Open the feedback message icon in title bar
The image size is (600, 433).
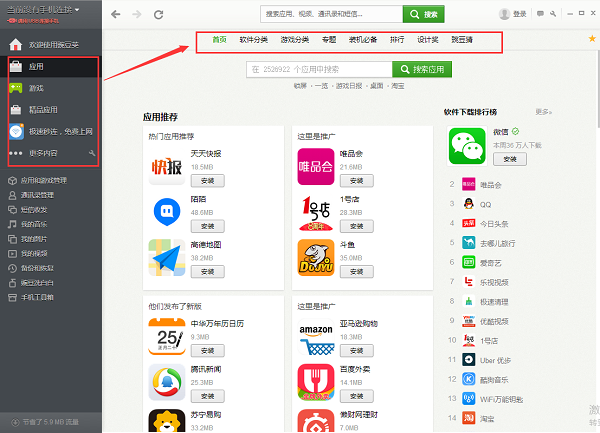[538, 14]
